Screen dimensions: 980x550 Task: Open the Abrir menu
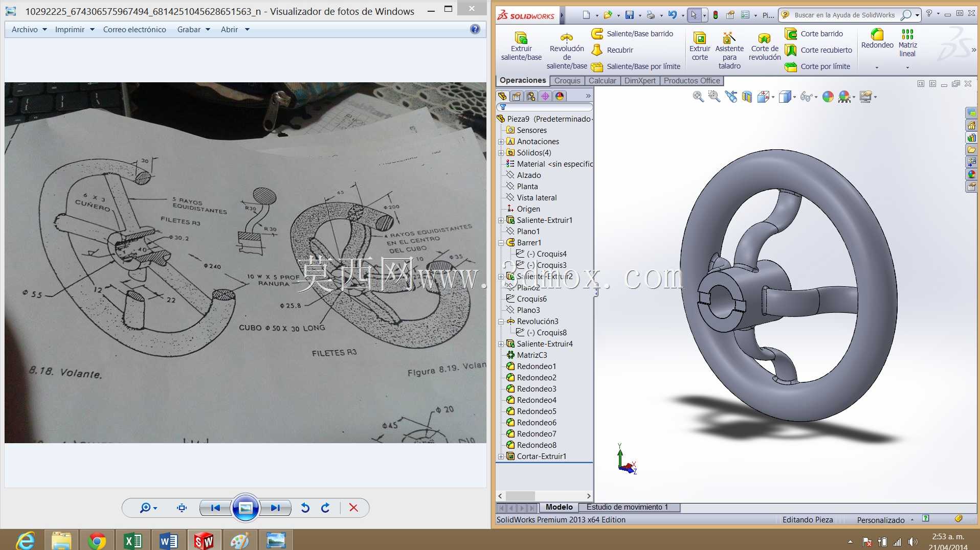coord(235,30)
